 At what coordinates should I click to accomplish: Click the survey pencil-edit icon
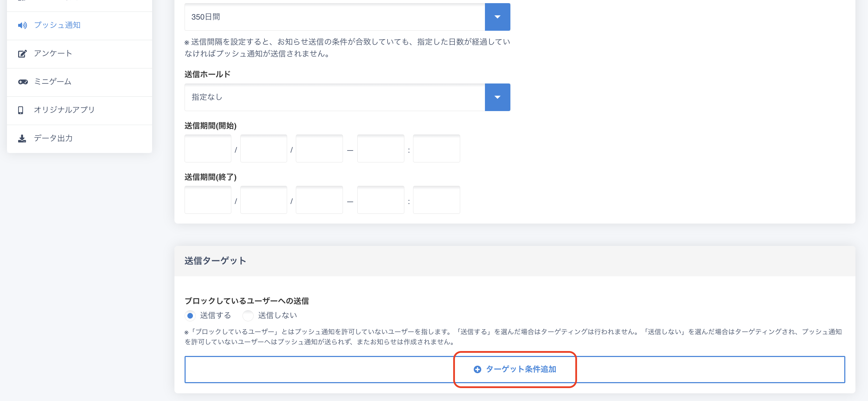[x=22, y=54]
